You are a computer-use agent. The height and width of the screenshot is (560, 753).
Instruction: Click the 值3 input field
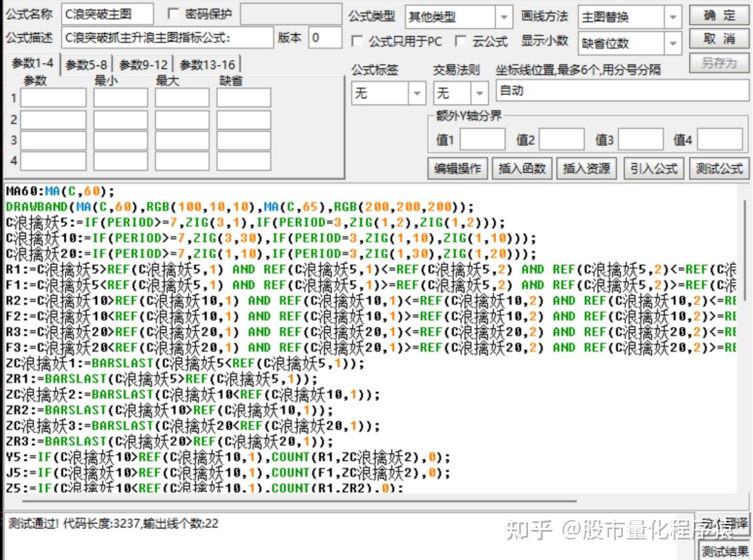[641, 139]
